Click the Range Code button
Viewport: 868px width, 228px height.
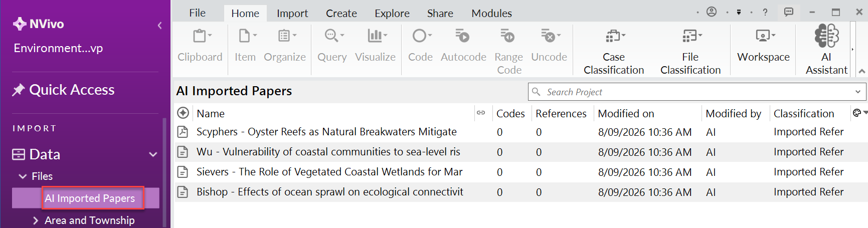(508, 51)
